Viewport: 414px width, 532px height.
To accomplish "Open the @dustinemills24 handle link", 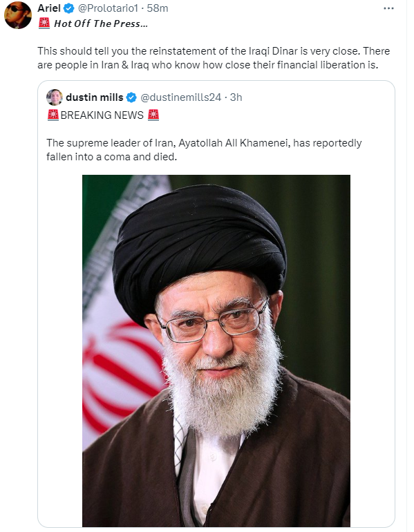I will pos(180,97).
